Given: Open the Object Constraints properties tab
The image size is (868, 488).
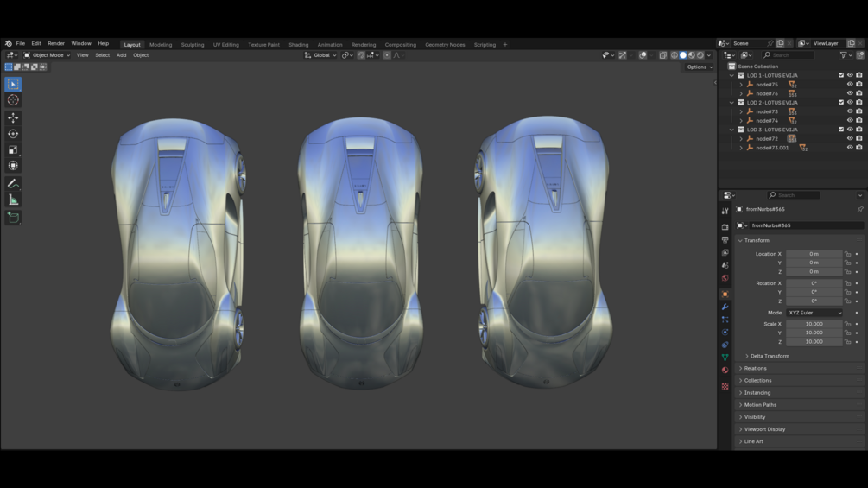Looking at the screenshot, I should (x=725, y=345).
